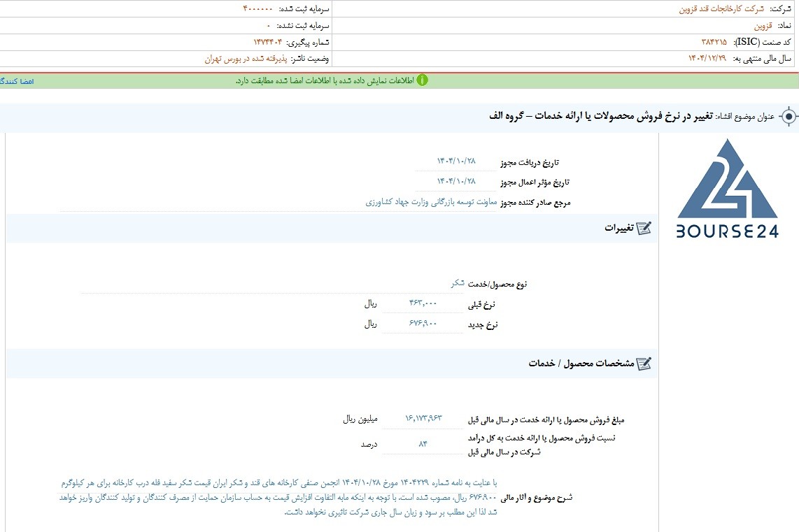Click the green info icon in notification bar

pyautogui.click(x=423, y=80)
